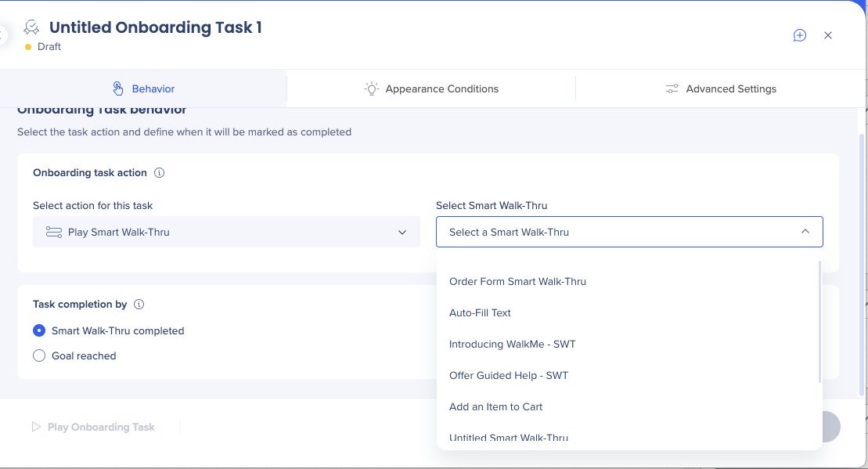Screen dimensions: 868x469
Task: Click info icon beside Task completion by
Action: tap(139, 304)
